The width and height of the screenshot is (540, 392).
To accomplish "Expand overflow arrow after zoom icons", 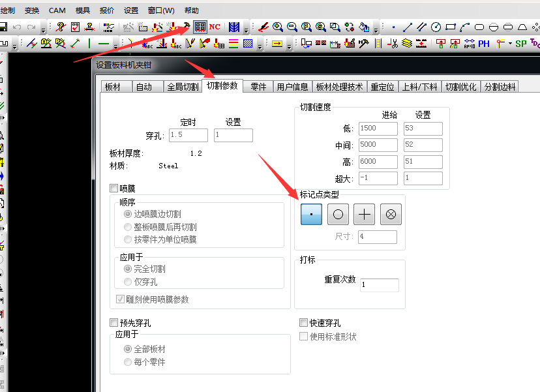I will (376, 28).
